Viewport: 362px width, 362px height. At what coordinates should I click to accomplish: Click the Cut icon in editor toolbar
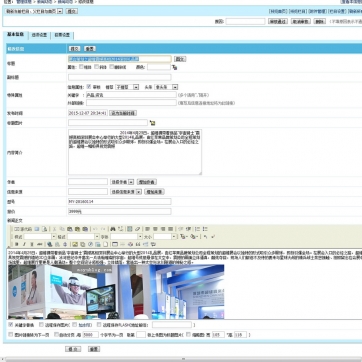pyautogui.click(x=54, y=229)
